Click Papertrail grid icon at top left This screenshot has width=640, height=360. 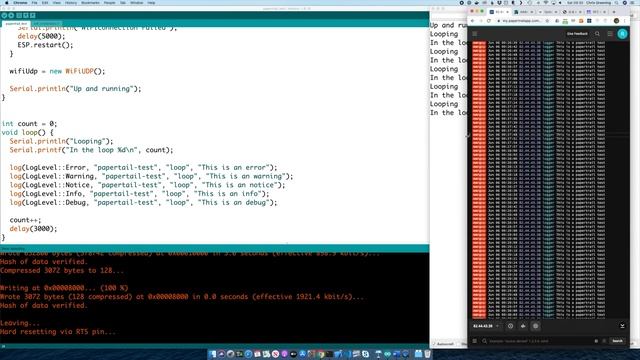pyautogui.click(x=475, y=34)
